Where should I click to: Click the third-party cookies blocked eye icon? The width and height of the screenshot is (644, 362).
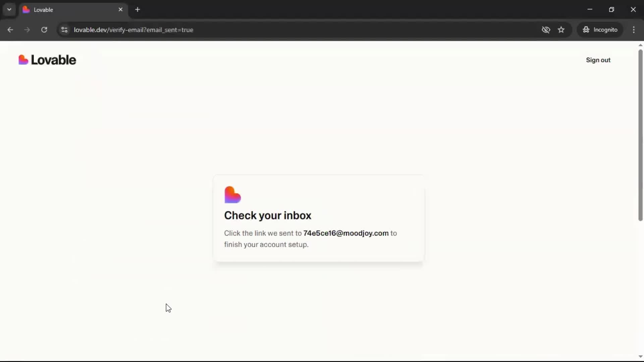click(546, 30)
